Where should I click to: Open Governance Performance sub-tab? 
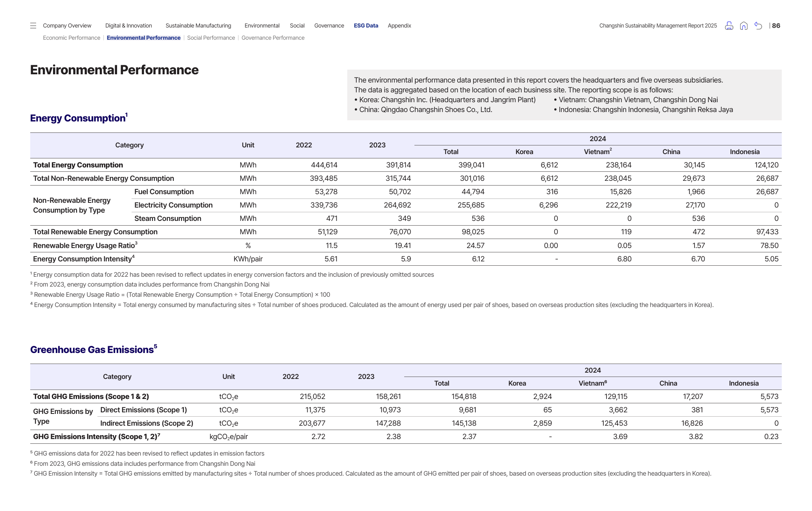pos(273,38)
